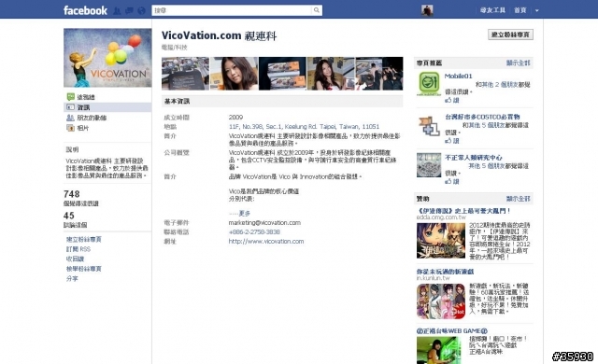This screenshot has height=364, width=598.
Task: Open third photo showing product boxes
Action: tap(282, 74)
